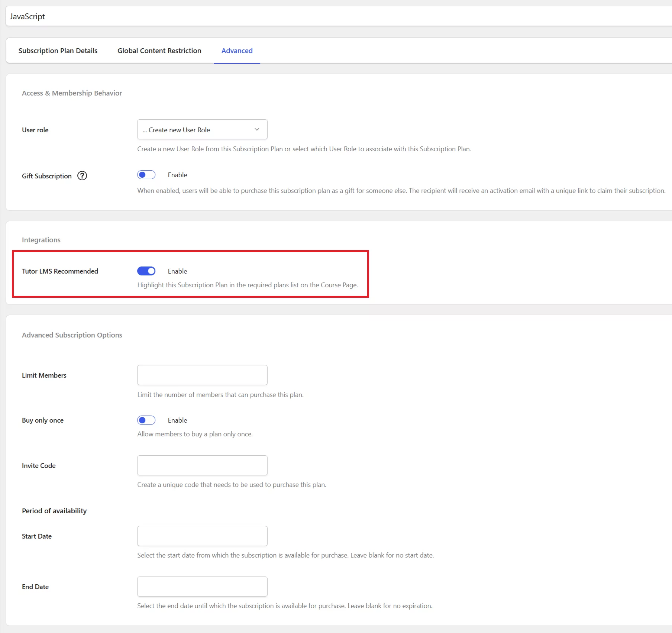672x633 pixels.
Task: Click the Limit Members label
Action: 44,375
